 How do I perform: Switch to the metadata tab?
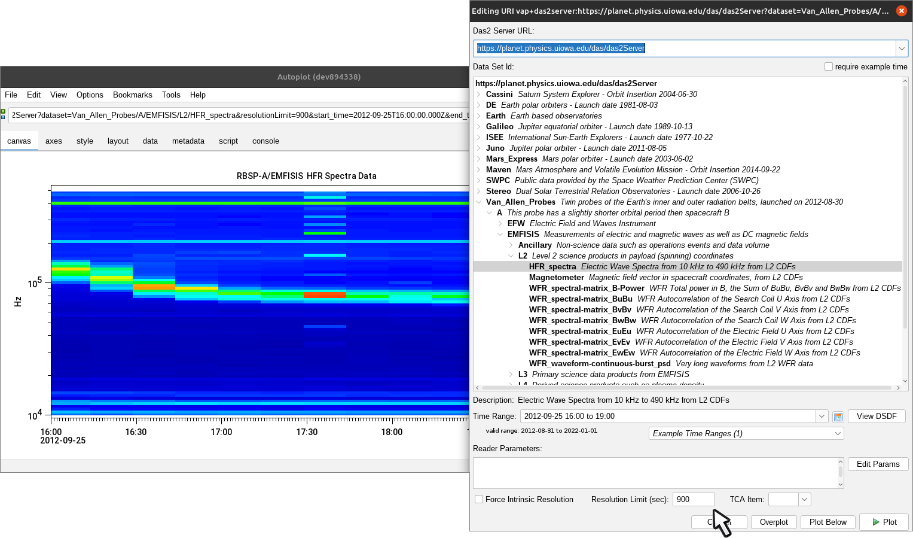[x=187, y=142]
